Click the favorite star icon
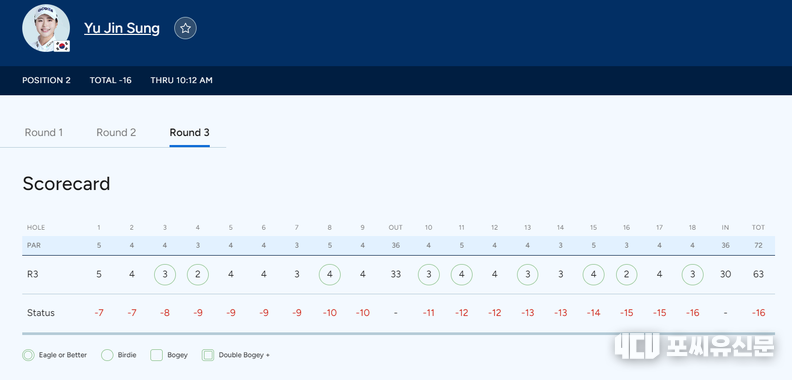792x380 pixels. 185,28
